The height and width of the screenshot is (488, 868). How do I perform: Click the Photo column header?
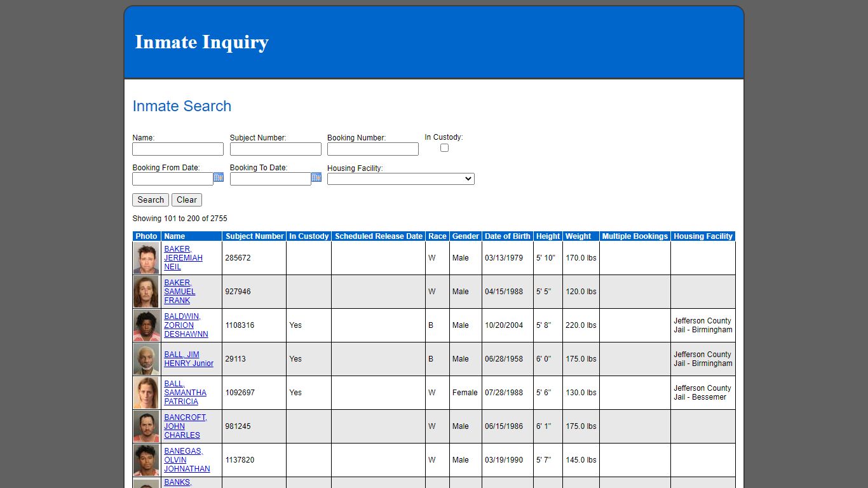pyautogui.click(x=146, y=236)
